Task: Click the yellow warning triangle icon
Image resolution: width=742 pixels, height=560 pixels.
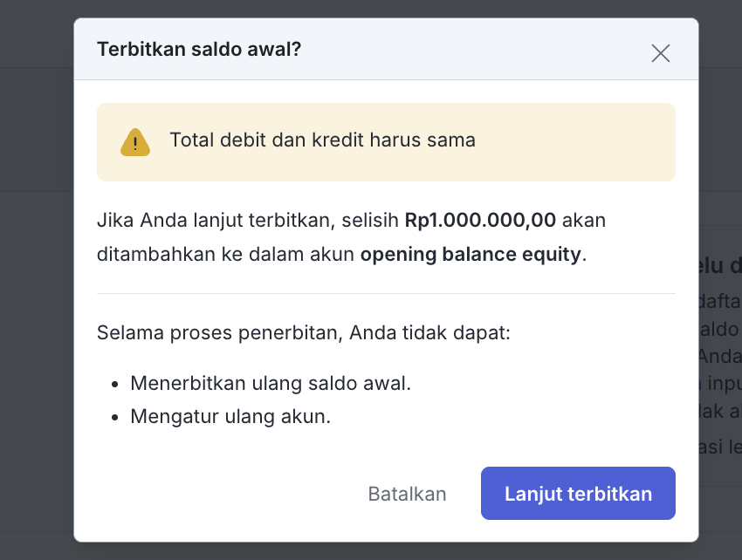Action: 135,142
